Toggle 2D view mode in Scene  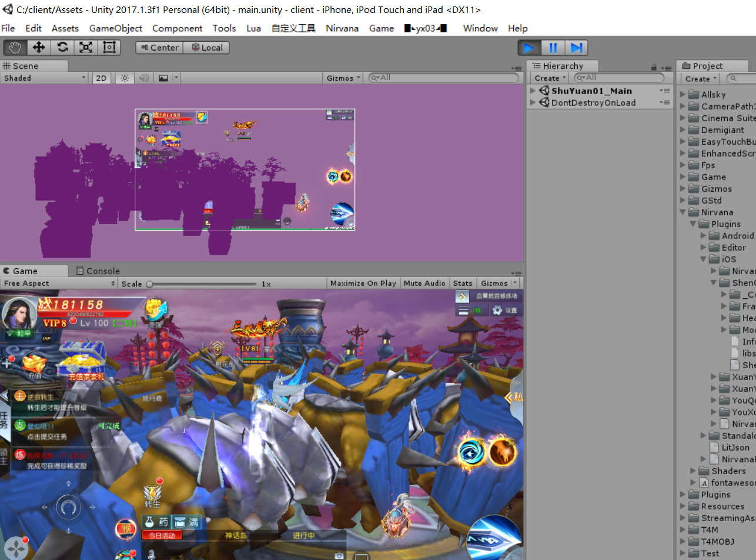(x=102, y=78)
